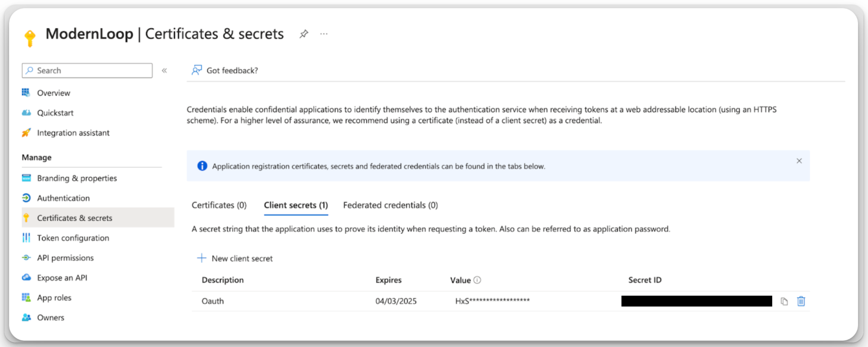
Task: Switch to Federated credentials (0) tab
Action: (390, 205)
